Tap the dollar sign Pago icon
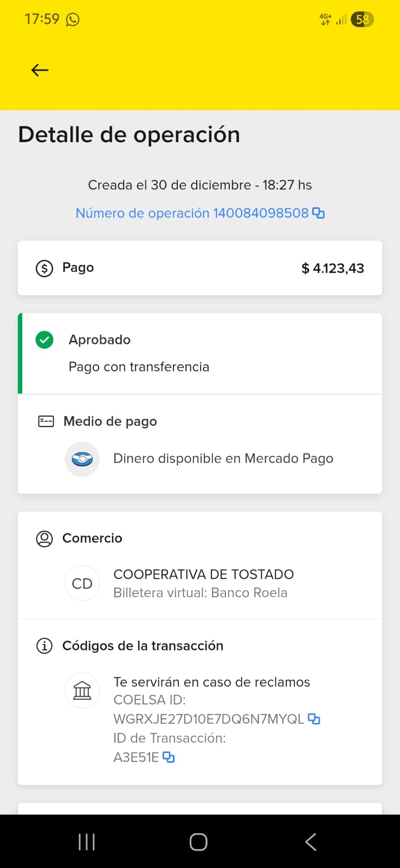 tap(44, 268)
